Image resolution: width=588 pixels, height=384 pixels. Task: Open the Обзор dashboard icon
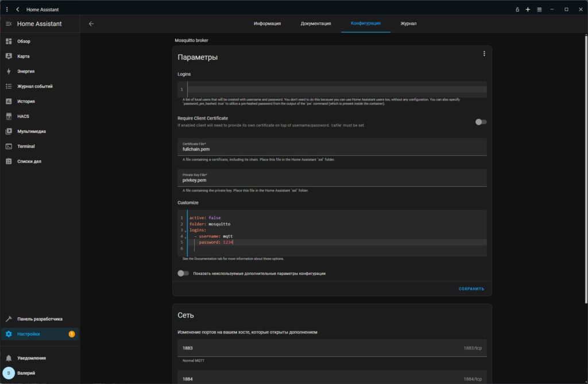pyautogui.click(x=9, y=41)
